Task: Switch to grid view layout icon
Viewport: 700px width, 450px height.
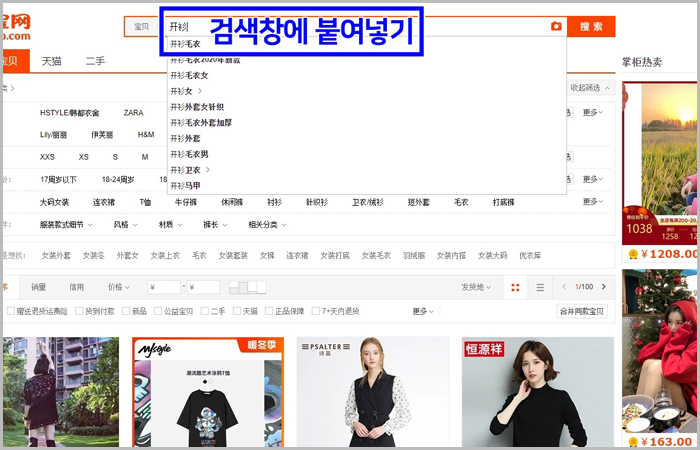Action: [x=515, y=288]
